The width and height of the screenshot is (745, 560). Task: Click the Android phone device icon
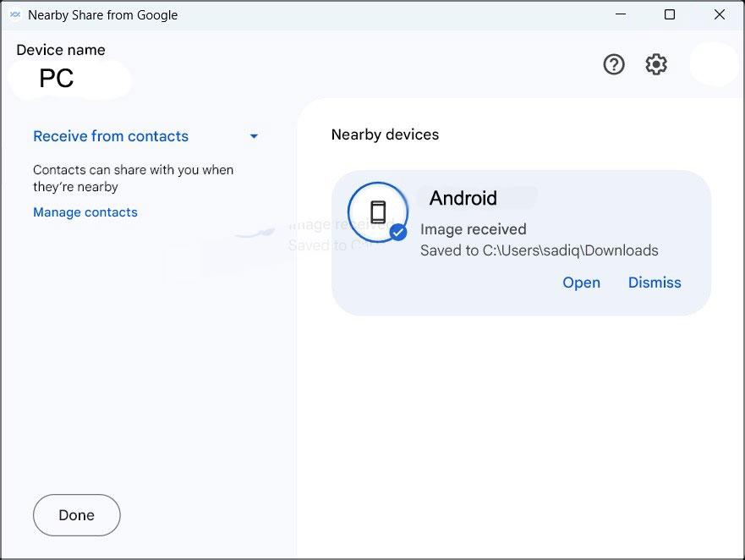click(378, 212)
